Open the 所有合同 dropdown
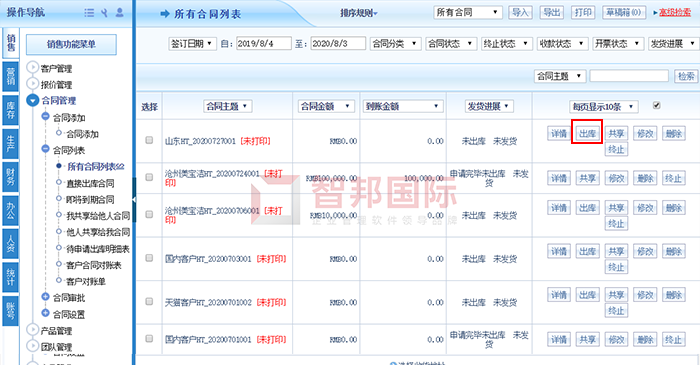700x365 pixels. point(467,12)
